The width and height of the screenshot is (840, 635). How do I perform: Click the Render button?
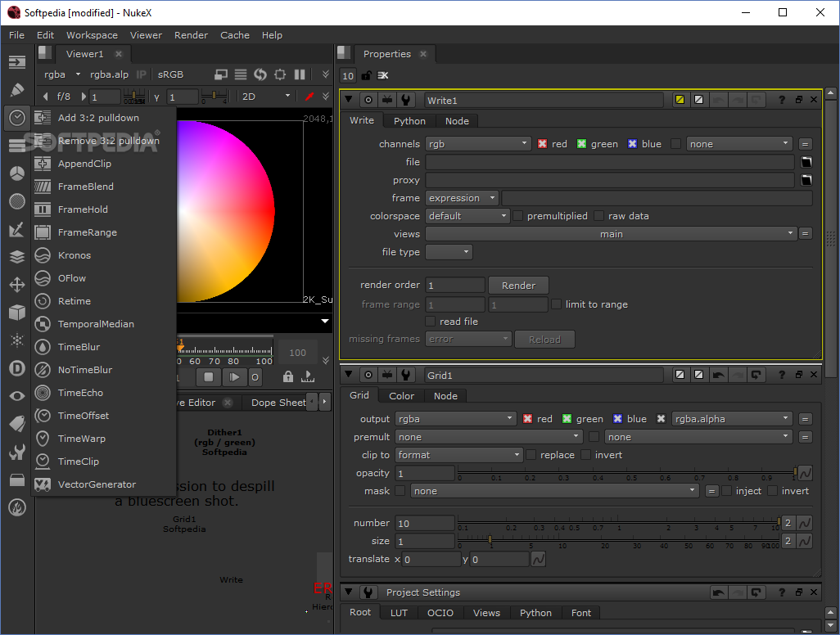[x=518, y=286]
